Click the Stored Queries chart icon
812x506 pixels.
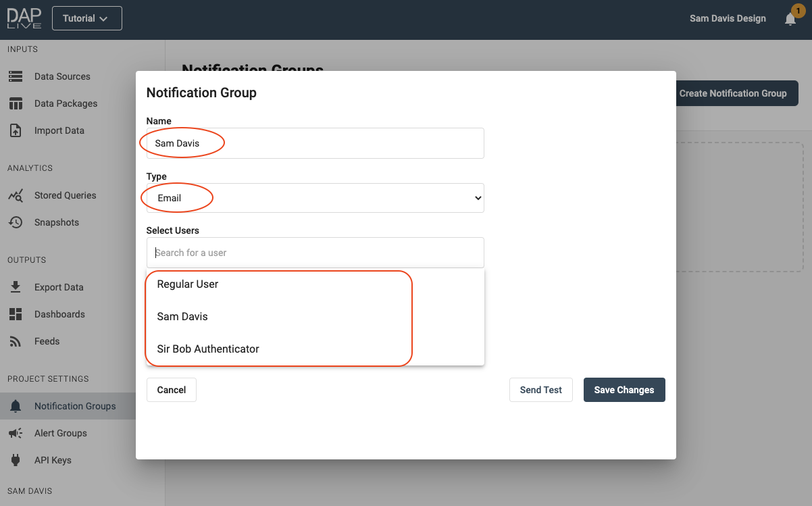(16, 195)
